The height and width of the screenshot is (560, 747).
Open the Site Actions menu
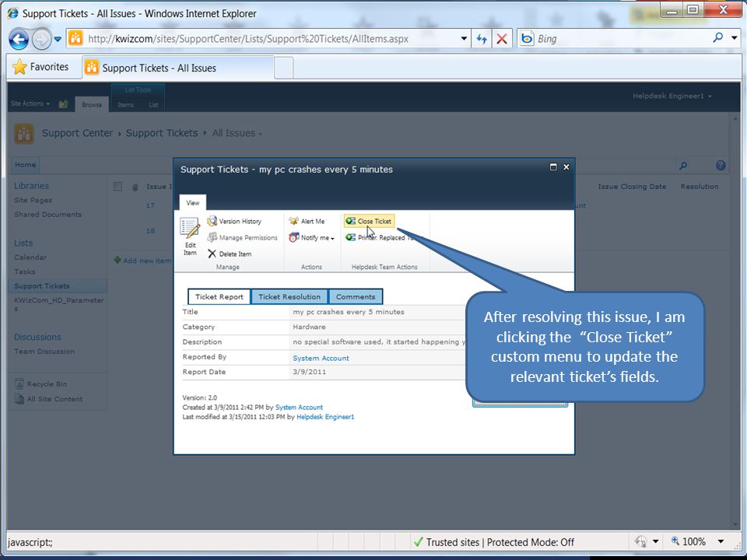30,103
